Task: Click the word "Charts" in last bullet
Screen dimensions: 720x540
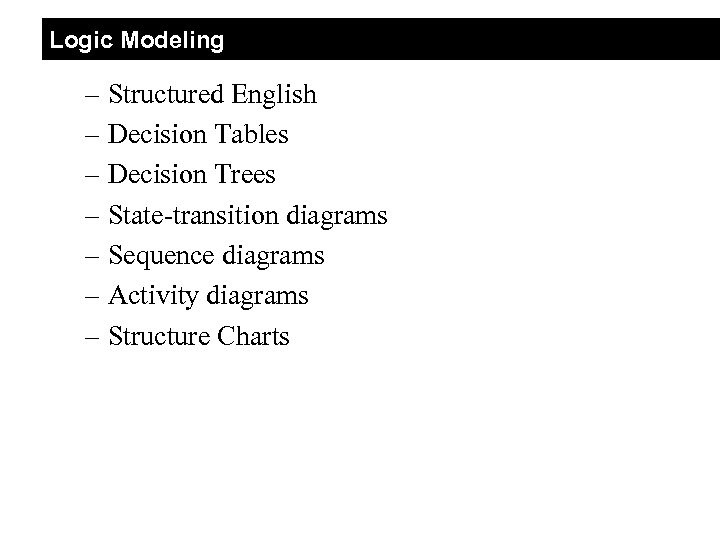Action: [x=252, y=336]
